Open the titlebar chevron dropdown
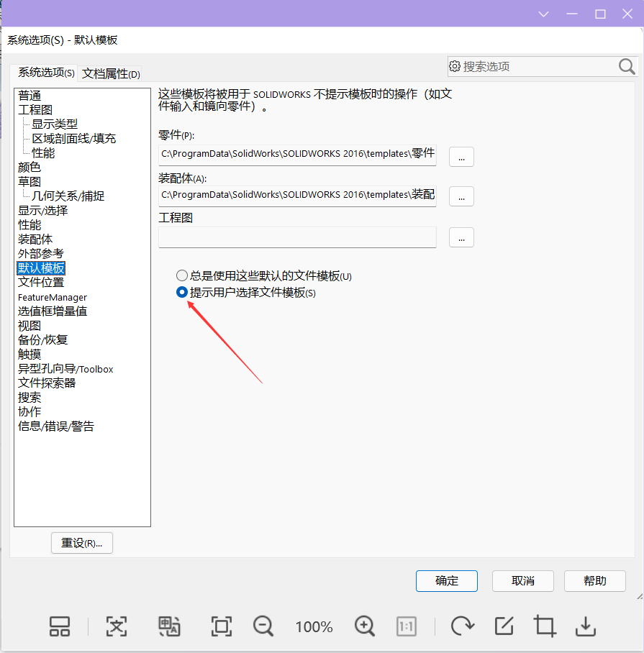Viewport: 644px width, 653px height. pyautogui.click(x=543, y=13)
